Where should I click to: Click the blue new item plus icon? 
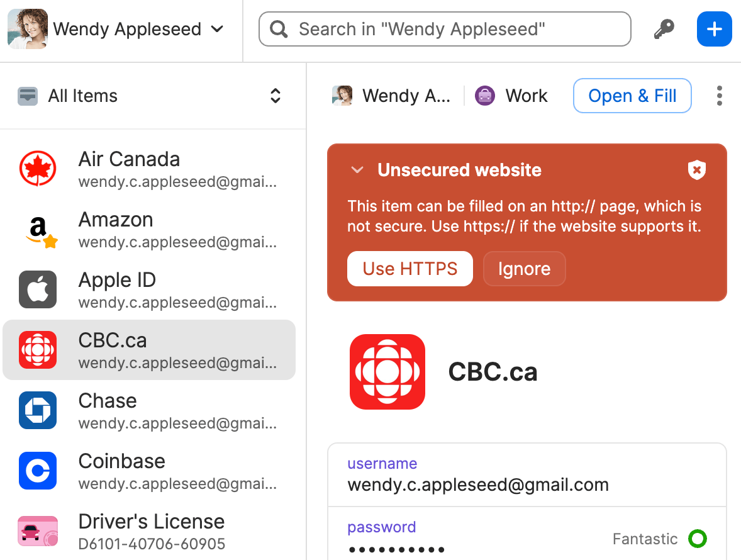point(714,29)
